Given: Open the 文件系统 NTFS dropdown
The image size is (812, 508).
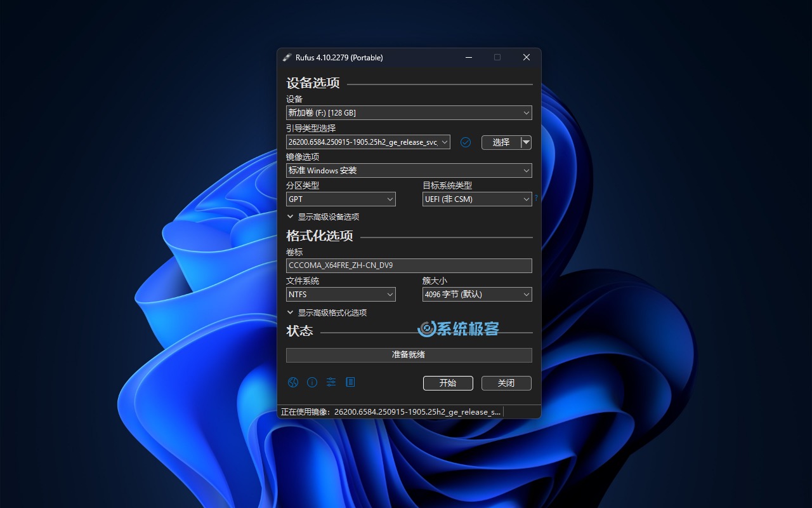Looking at the screenshot, I should click(341, 295).
